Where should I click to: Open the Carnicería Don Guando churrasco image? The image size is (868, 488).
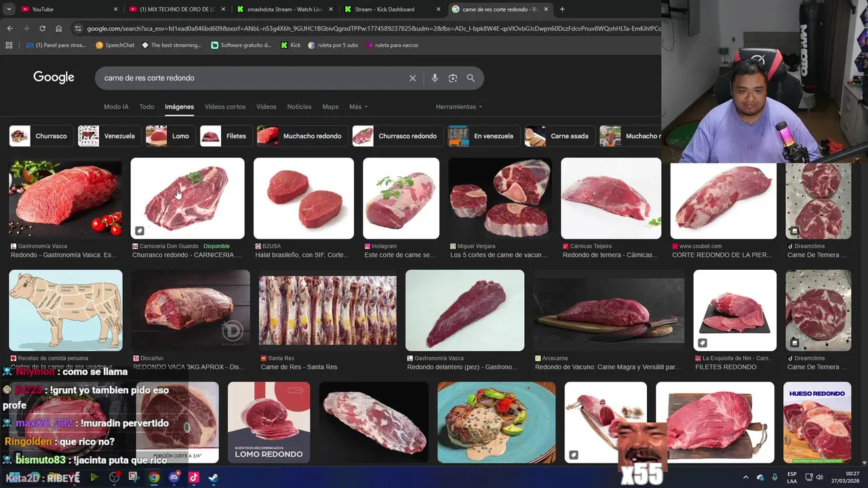(188, 199)
